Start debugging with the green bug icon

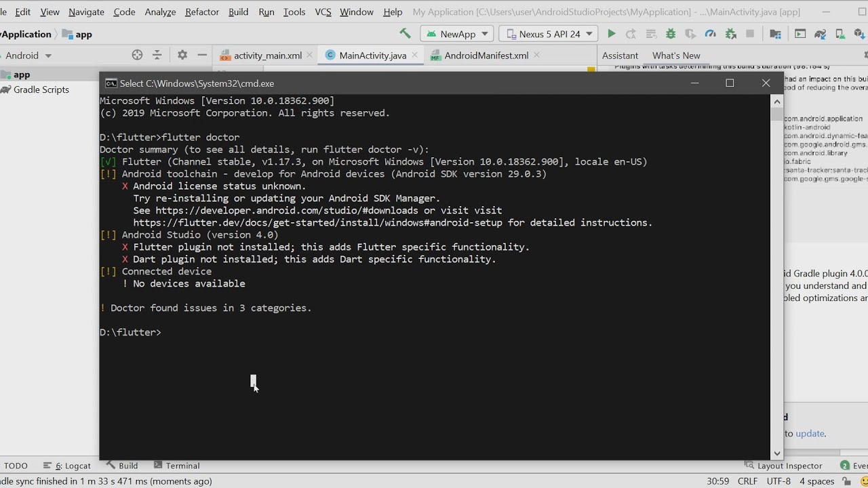click(671, 34)
